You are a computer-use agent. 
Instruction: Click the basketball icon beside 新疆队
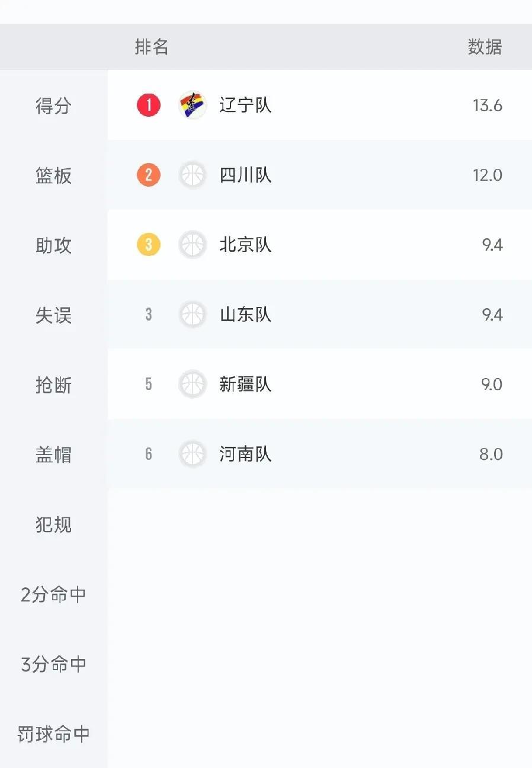[193, 384]
